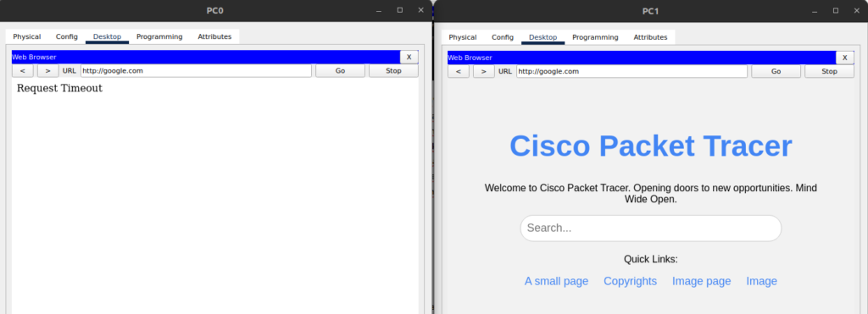868x314 pixels.
Task: Click the back arrow in PC1 web browser
Action: [459, 71]
